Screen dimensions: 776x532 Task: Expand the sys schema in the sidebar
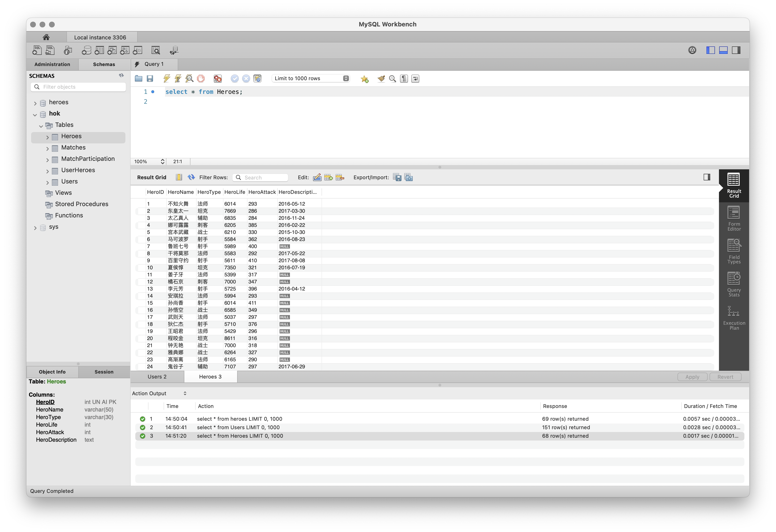click(x=35, y=227)
